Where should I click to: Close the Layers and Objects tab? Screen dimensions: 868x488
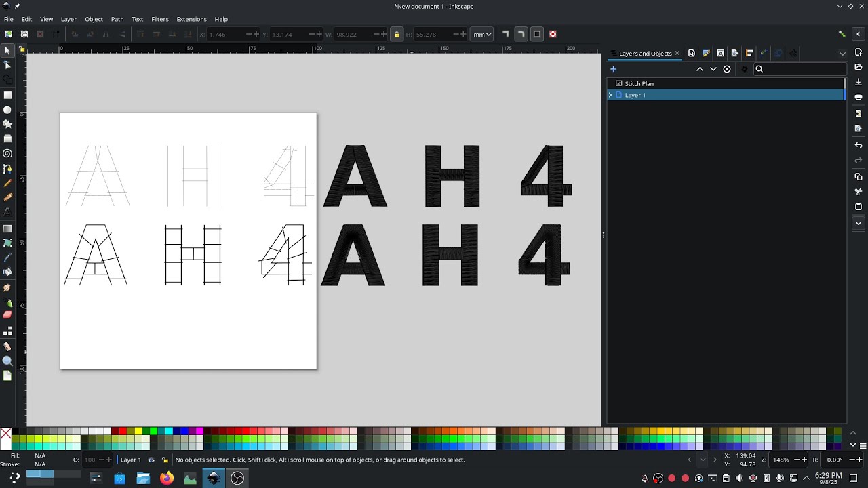677,53
